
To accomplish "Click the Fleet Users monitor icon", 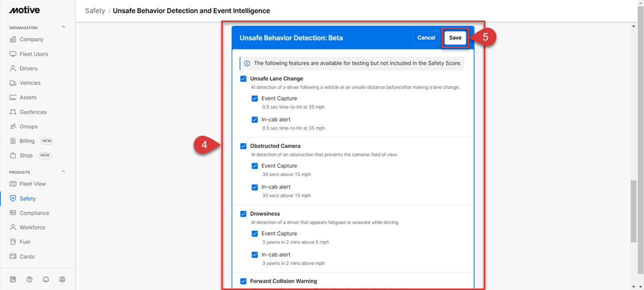I will pos(13,54).
